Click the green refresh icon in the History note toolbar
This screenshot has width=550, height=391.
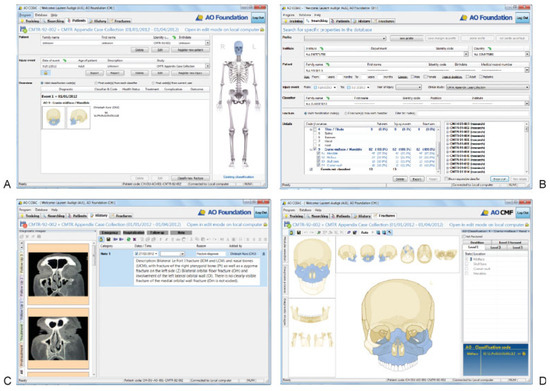point(128,240)
